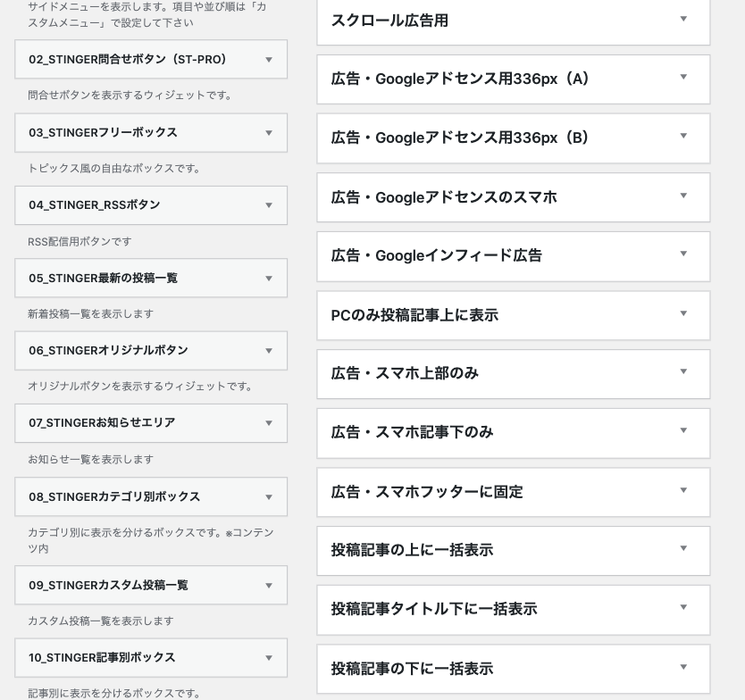Open the 09_STINGERカスタム投稿一覧 widget arrow
Screen dimensions: 745x700
point(269,586)
